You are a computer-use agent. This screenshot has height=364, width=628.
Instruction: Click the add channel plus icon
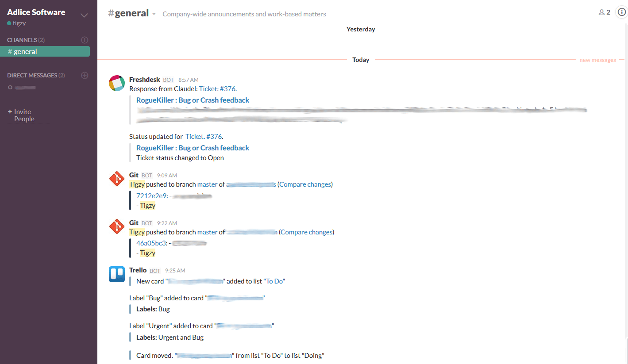point(85,40)
